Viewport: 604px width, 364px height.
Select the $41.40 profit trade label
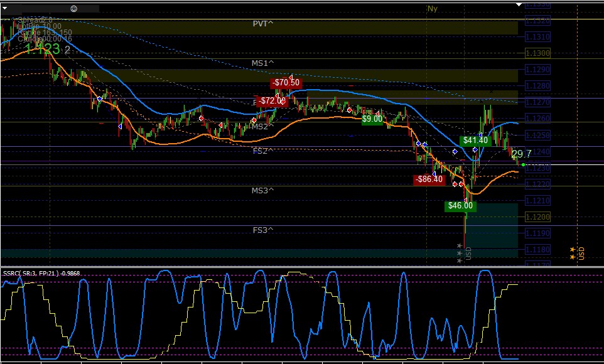(475, 140)
